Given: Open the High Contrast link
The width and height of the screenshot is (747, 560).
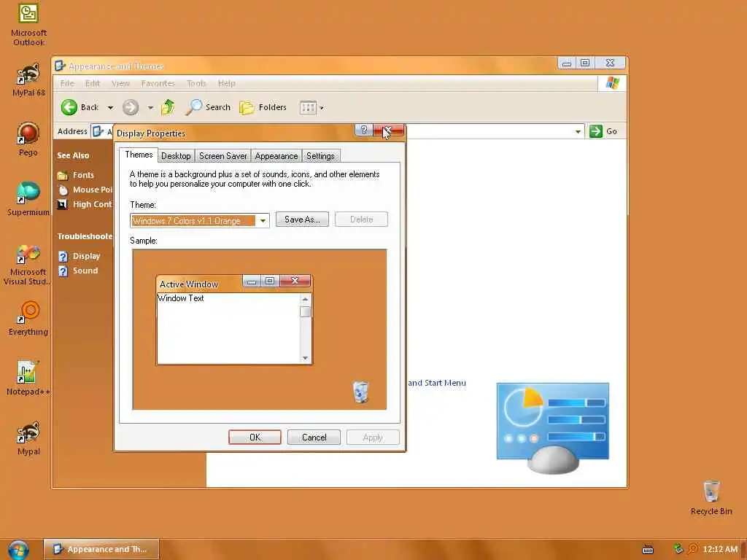Looking at the screenshot, I should pos(85,204).
